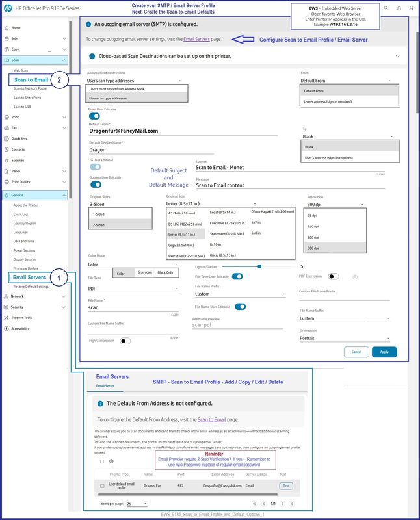Open Address Field Restrictions dropdown
The width and height of the screenshot is (420, 520).
(134, 81)
